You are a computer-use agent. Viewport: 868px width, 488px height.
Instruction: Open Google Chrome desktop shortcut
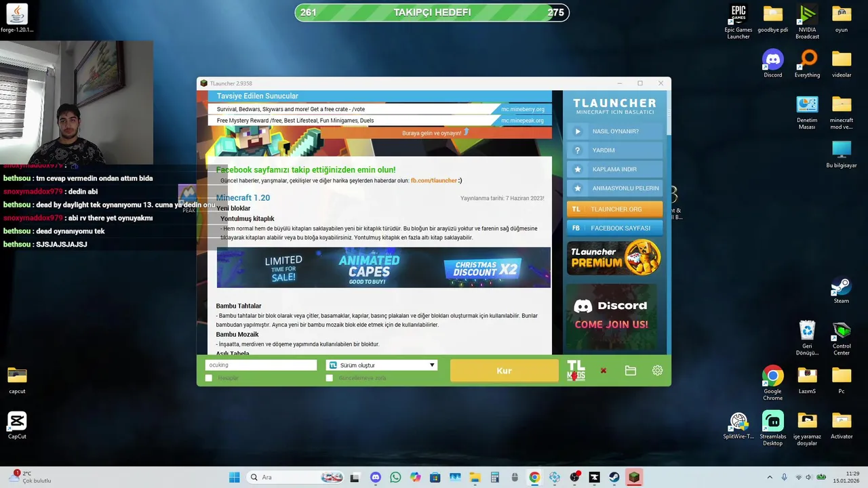[x=773, y=384]
